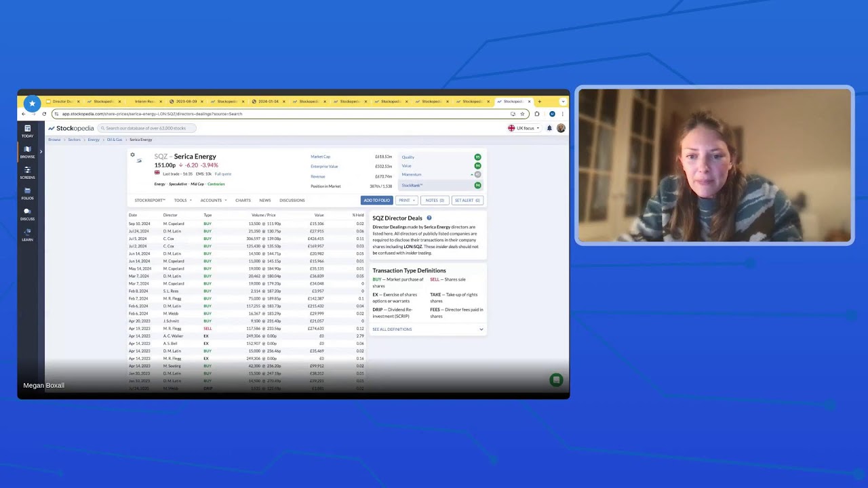Click the StockRank 94 badge
The height and width of the screenshot is (488, 868).
pyautogui.click(x=477, y=185)
